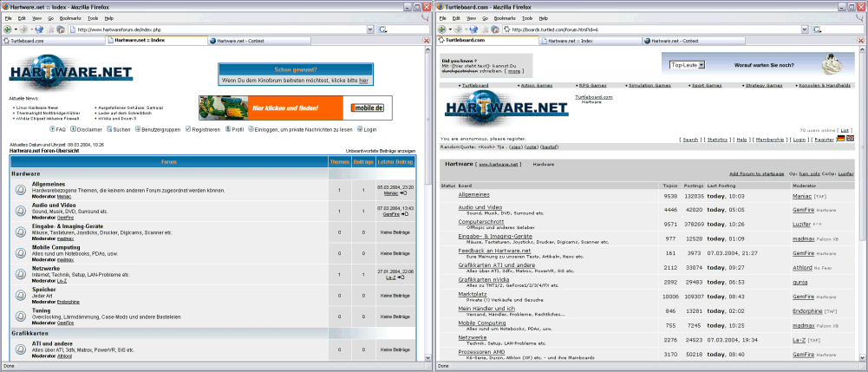Click forum status icon beside Netzwerke, left window
The width and height of the screenshot is (868, 372).
point(19,274)
